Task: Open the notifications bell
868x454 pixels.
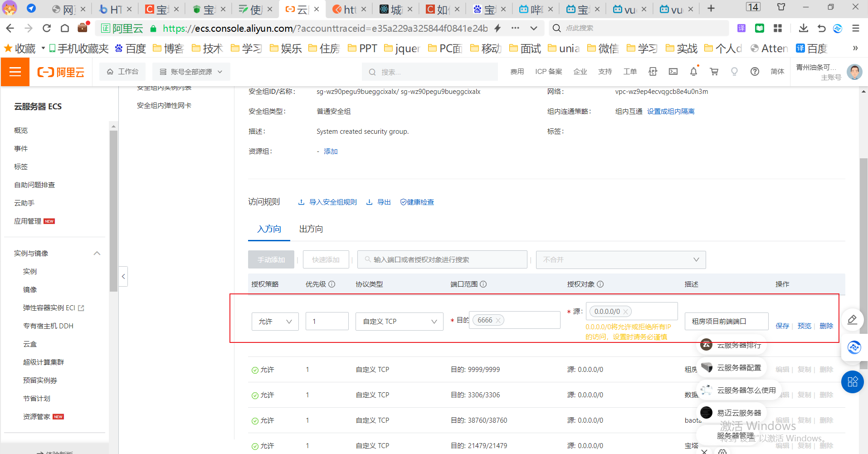Action: click(x=694, y=72)
